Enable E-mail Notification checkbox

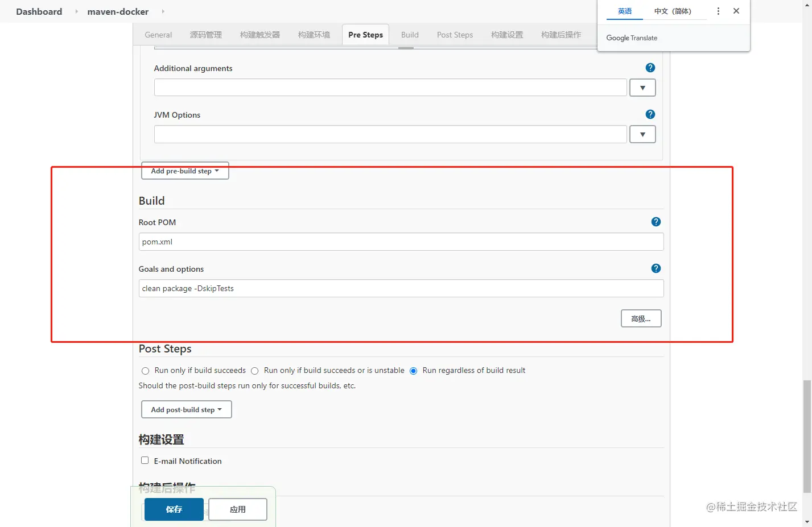pos(145,460)
